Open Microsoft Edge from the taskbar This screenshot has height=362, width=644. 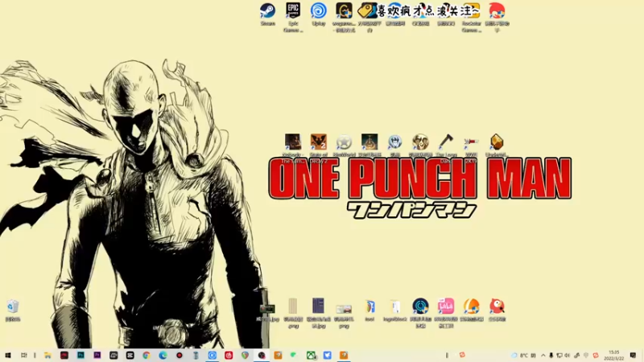(x=163, y=355)
